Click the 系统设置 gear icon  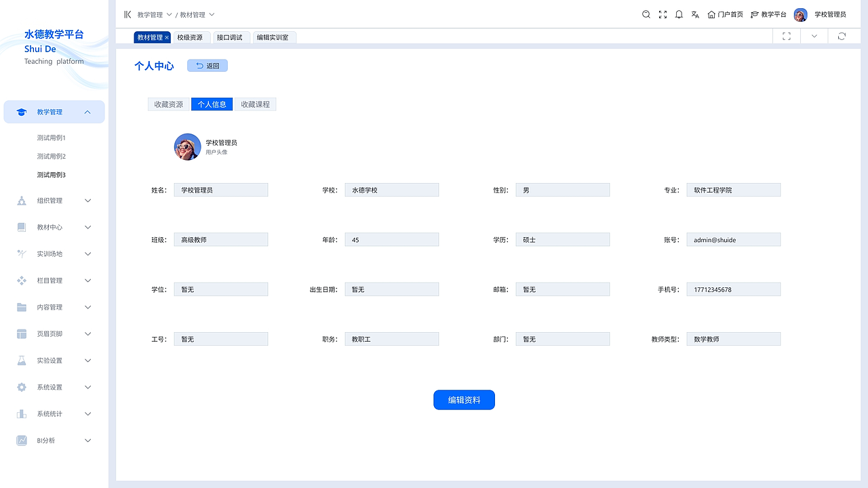tap(22, 387)
